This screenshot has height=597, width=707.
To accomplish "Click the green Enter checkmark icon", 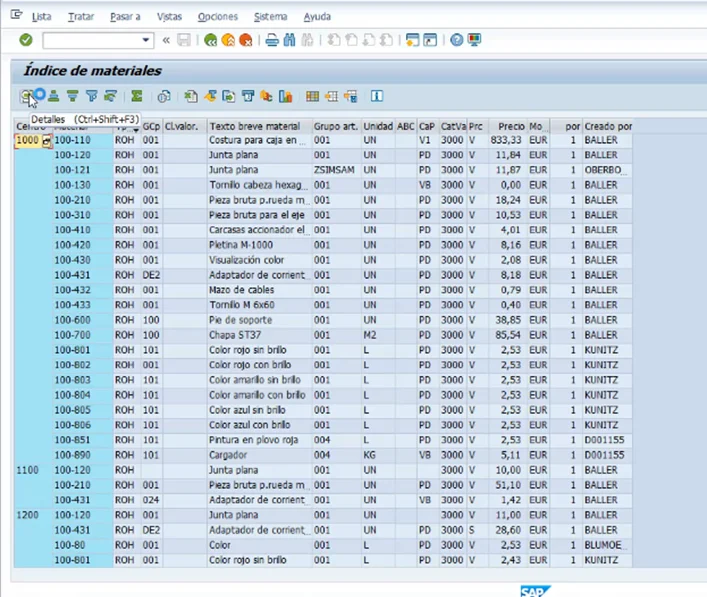I will click(x=26, y=40).
